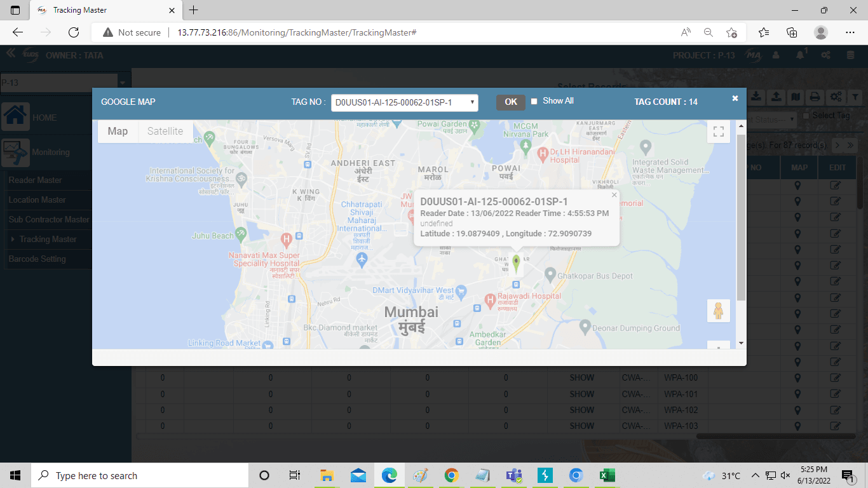This screenshot has width=868, height=488.
Task: Click the green tag marker on map
Action: pos(517,263)
